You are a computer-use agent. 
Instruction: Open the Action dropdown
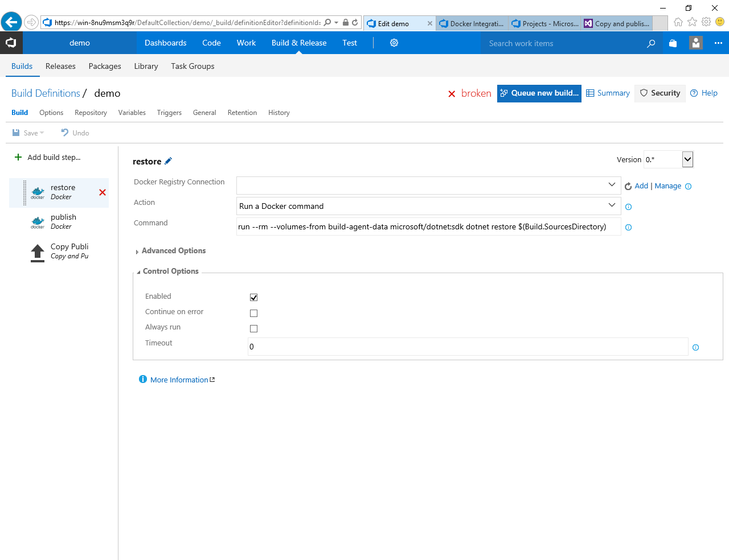[428, 206]
